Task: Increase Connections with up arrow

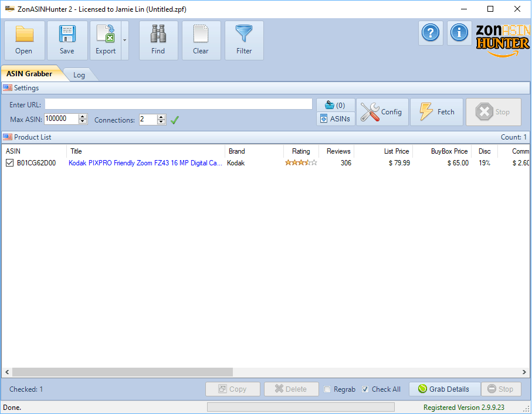Action: (x=161, y=117)
